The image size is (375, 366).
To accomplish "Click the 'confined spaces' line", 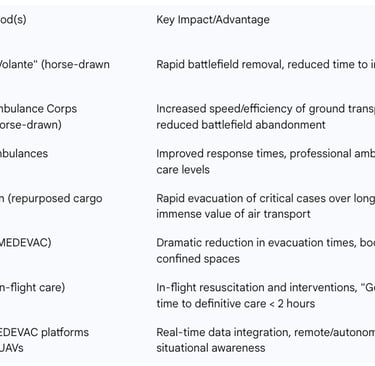I will point(198,259).
